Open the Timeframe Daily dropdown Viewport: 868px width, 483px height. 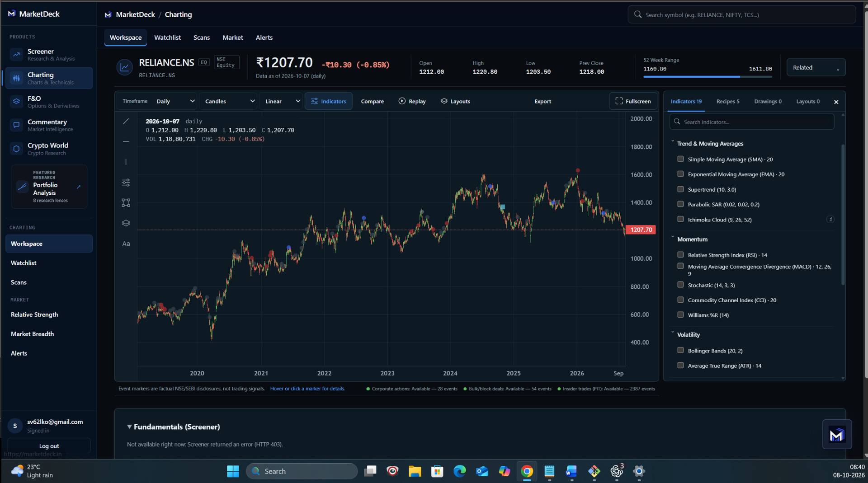(175, 101)
